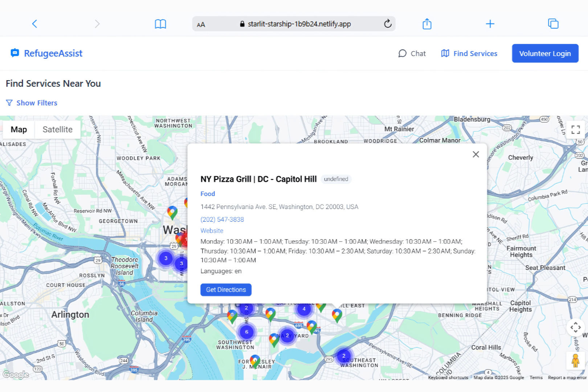Open the bookmarks book icon

(160, 24)
